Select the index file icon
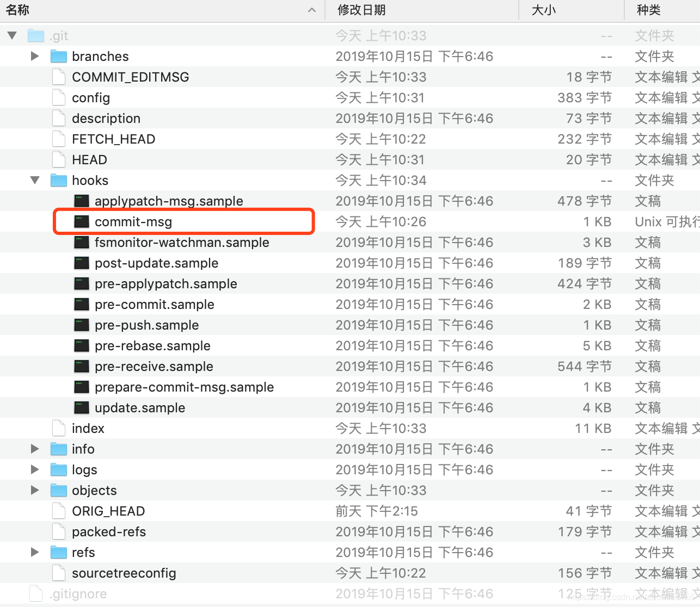 [x=59, y=428]
